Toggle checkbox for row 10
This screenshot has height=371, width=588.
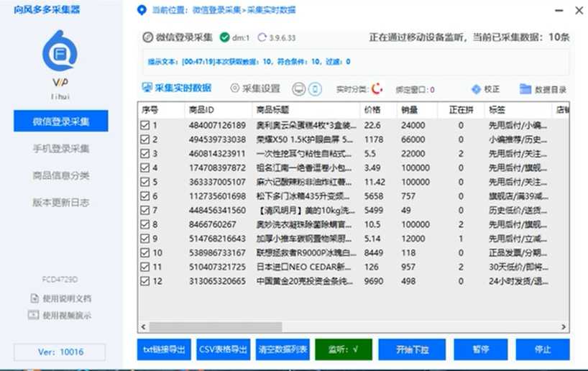click(144, 253)
